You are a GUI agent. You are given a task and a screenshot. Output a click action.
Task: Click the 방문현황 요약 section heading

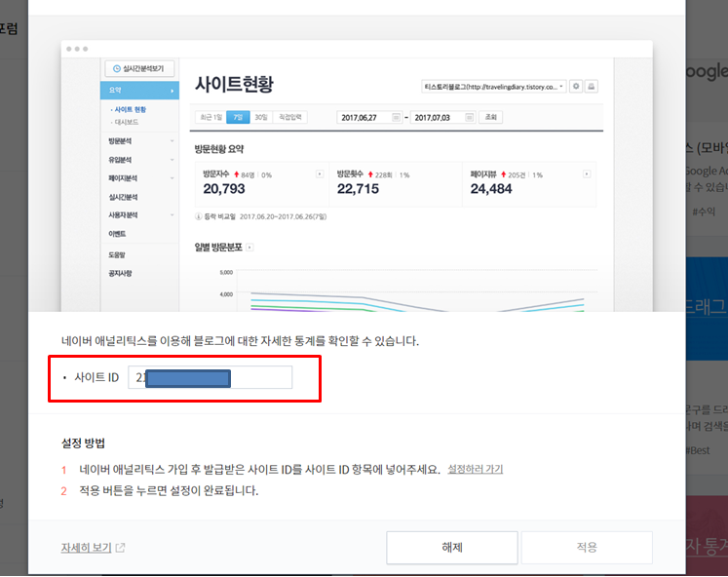coord(219,149)
